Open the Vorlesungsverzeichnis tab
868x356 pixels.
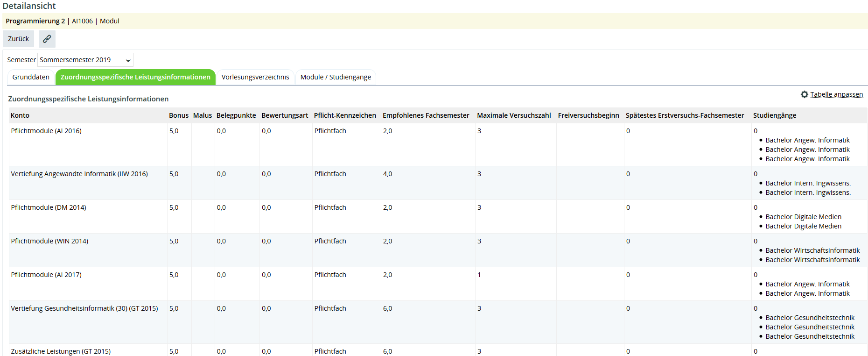click(255, 77)
